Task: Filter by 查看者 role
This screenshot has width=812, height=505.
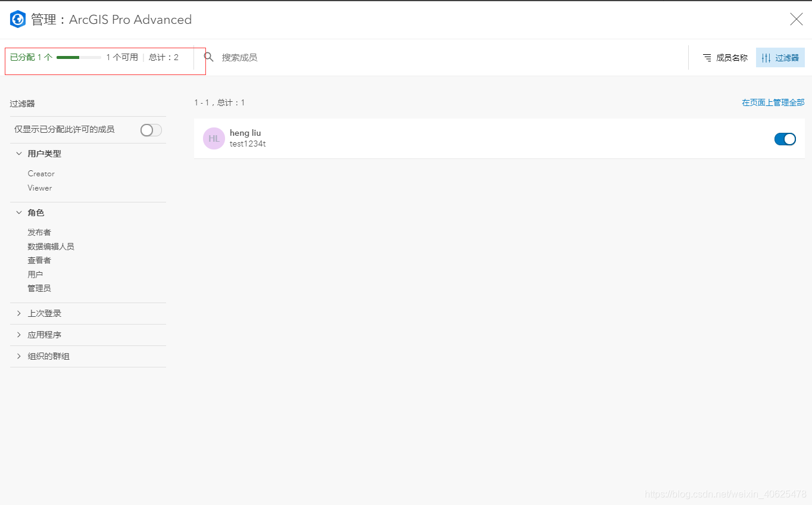Action: point(39,260)
